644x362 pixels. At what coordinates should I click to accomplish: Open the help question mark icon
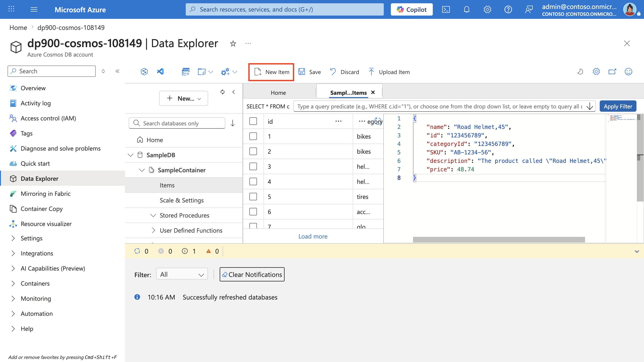(508, 9)
